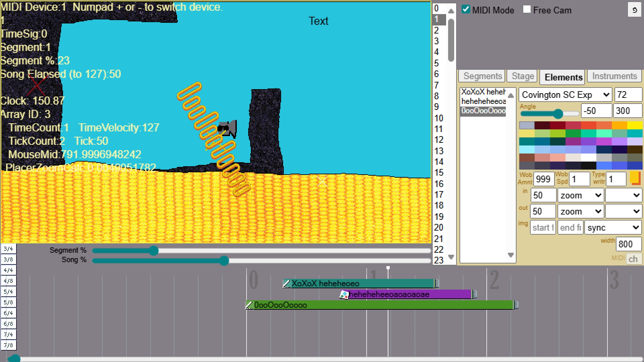Screen dimensions: 644x362
Task: Enable the Free Cam checkbox
Action: click(x=527, y=9)
